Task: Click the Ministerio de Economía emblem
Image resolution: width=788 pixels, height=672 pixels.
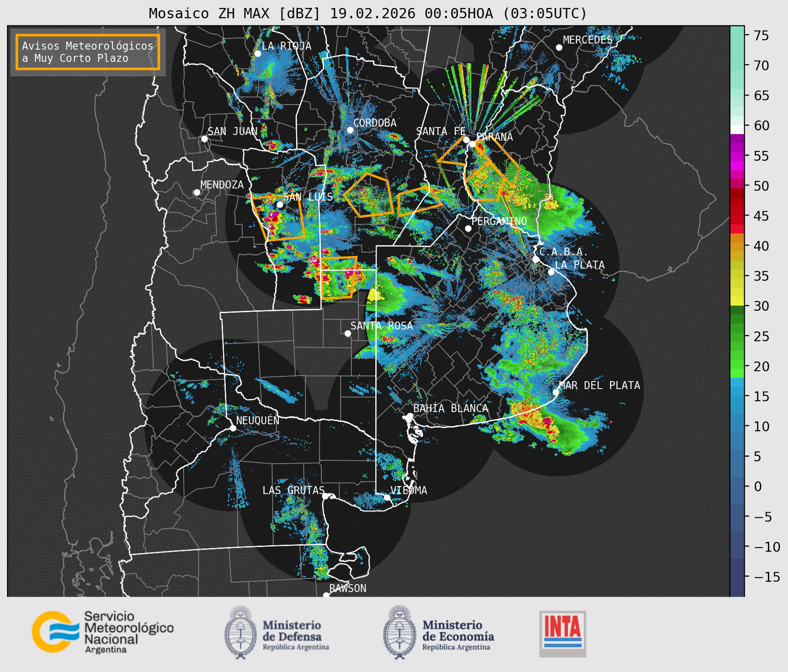Action: [399, 632]
